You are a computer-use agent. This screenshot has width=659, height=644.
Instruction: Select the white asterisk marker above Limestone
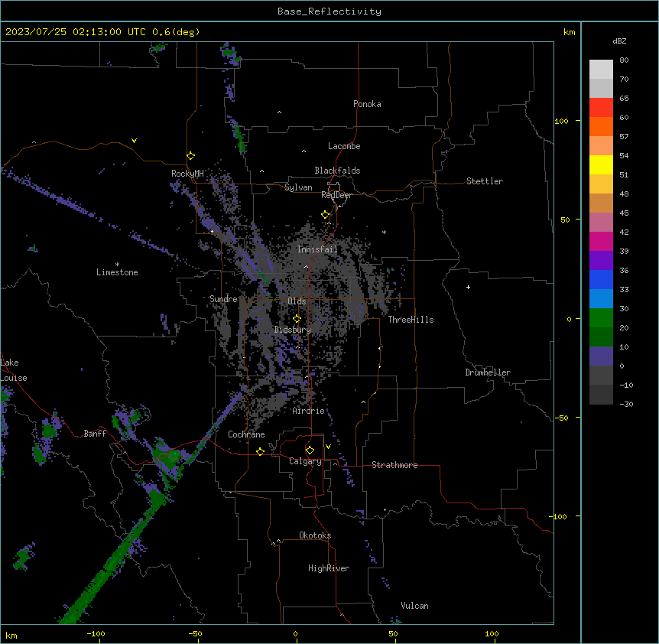coord(117,265)
